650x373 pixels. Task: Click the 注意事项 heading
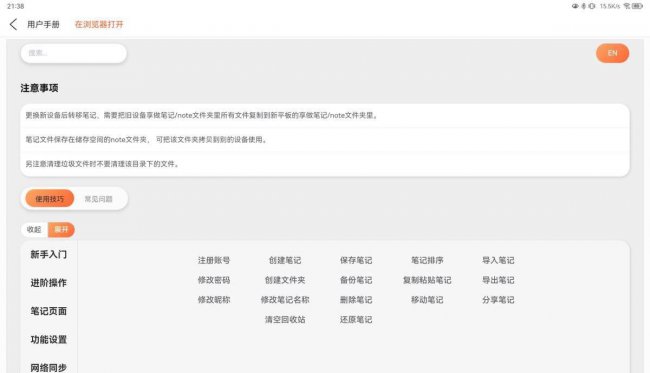(39, 88)
